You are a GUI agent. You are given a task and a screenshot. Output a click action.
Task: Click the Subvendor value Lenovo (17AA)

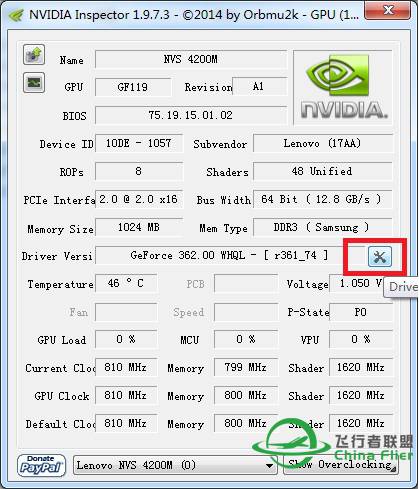coord(323,143)
